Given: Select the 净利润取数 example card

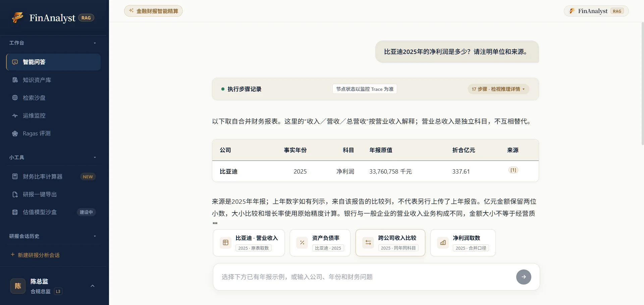Looking at the screenshot, I should point(463,243).
